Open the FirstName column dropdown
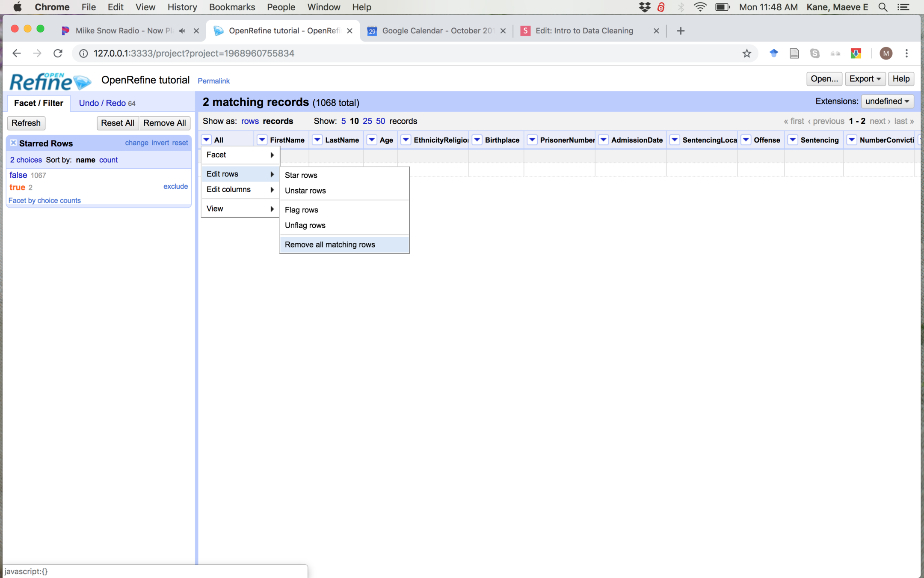The width and height of the screenshot is (924, 578). 262,140
